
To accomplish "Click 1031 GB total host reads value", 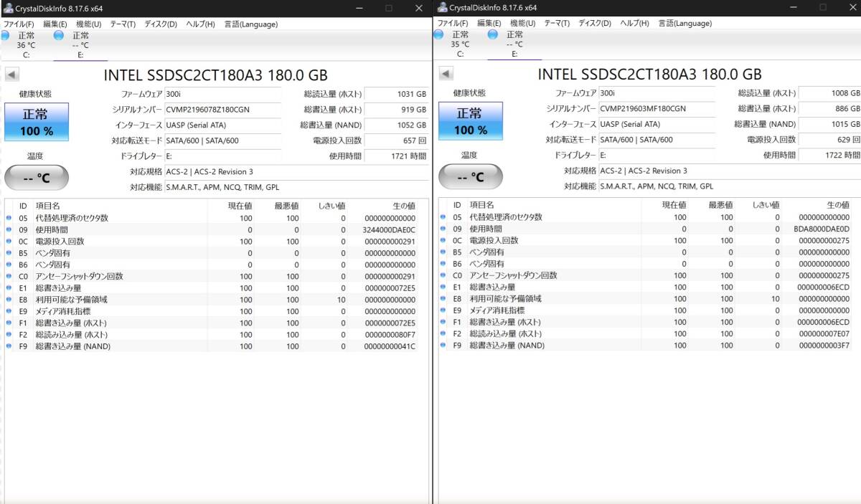I will coord(397,94).
